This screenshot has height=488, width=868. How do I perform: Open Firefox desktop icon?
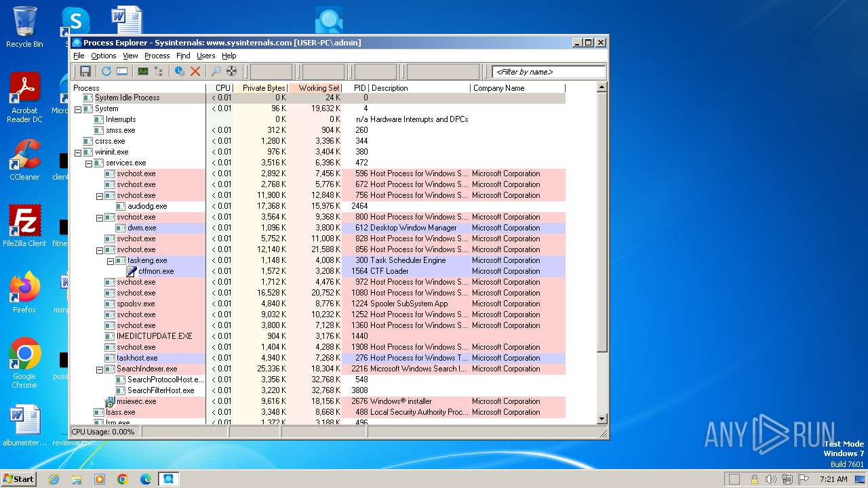coord(24,292)
